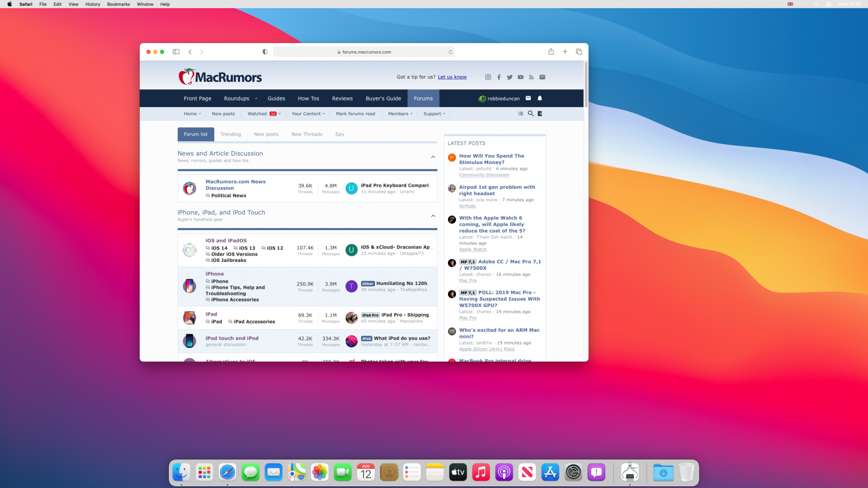This screenshot has width=868, height=488.
Task: Toggle sidebar icon next to search
Action: (x=540, y=114)
